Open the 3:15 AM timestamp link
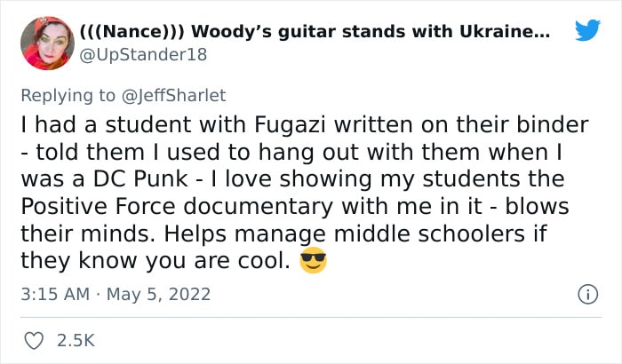Screen dimensions: 622x364 [x=55, y=294]
